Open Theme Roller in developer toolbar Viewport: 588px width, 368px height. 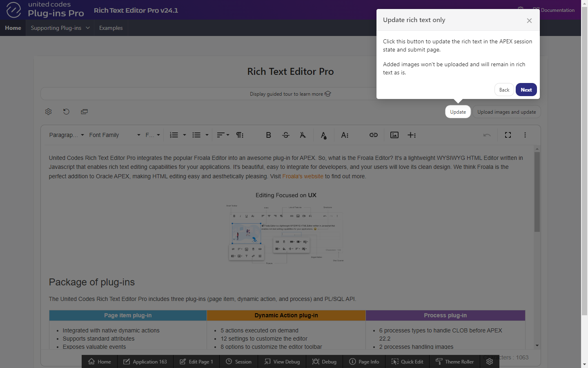[455, 361]
